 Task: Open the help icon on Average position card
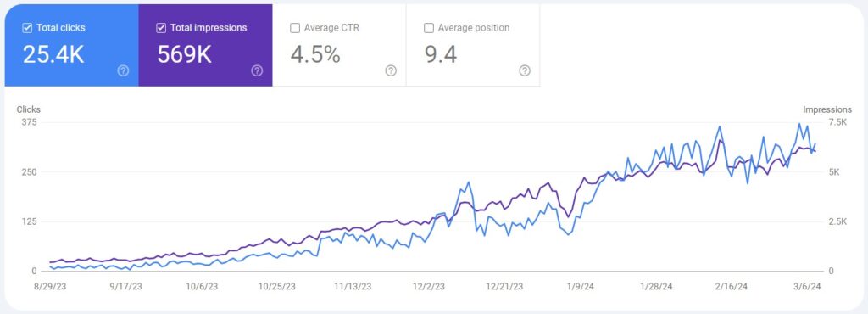pyautogui.click(x=525, y=70)
